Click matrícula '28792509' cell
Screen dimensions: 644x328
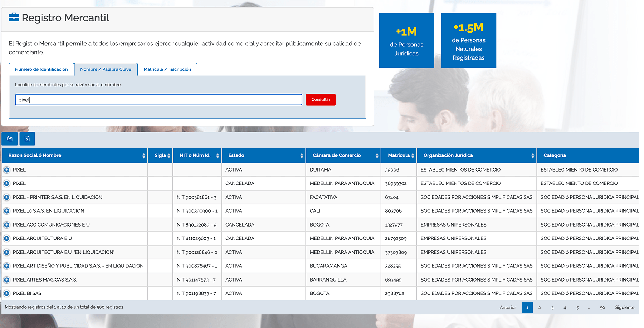[399, 238]
